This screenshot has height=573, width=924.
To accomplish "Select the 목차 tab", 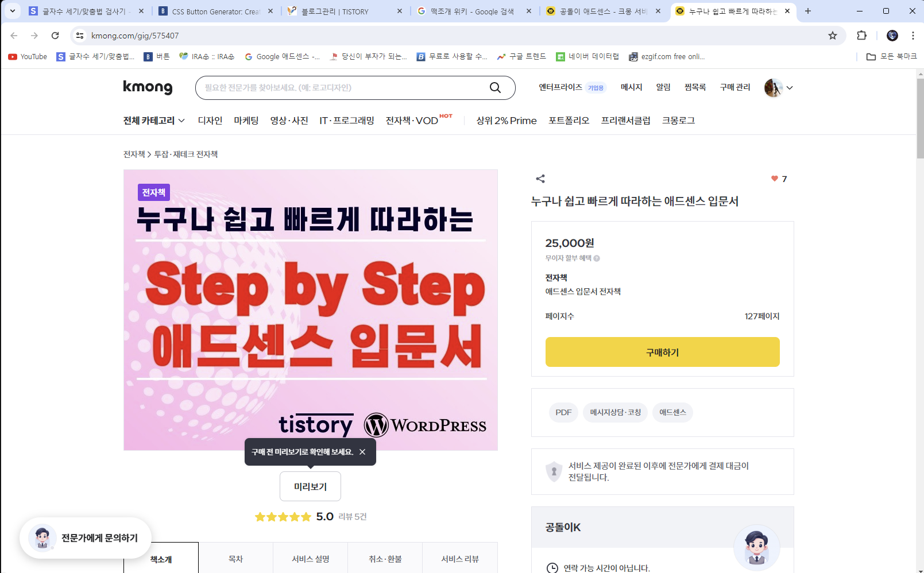I will tap(236, 558).
